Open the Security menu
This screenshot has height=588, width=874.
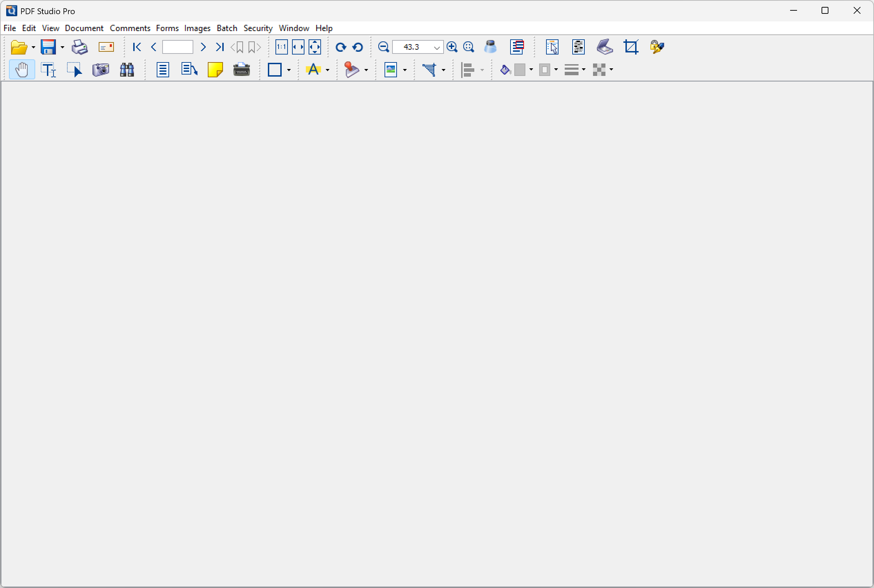[x=258, y=28]
